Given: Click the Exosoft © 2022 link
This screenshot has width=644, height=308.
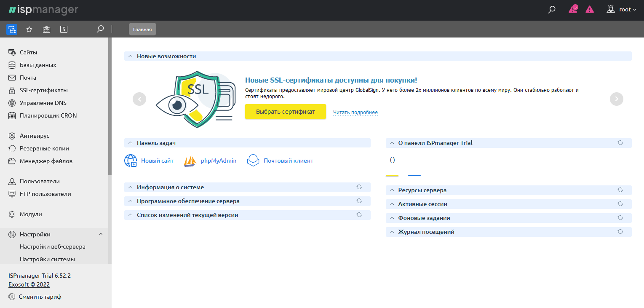Looking at the screenshot, I should click(29, 284).
